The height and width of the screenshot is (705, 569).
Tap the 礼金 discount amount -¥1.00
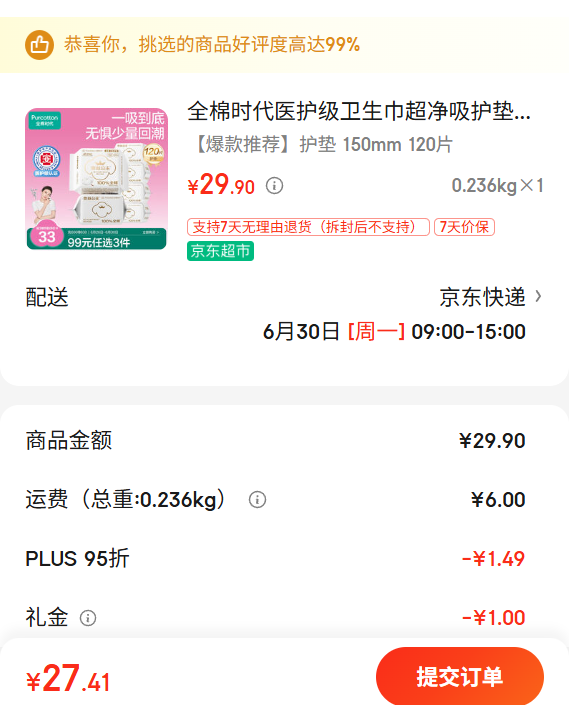tap(493, 618)
